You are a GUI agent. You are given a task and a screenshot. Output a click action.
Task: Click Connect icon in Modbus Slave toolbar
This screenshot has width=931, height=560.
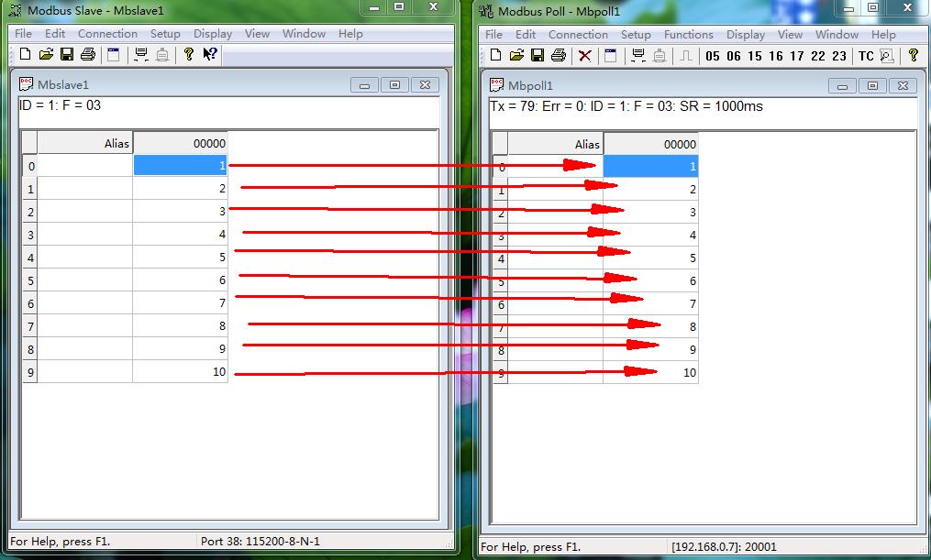[140, 55]
